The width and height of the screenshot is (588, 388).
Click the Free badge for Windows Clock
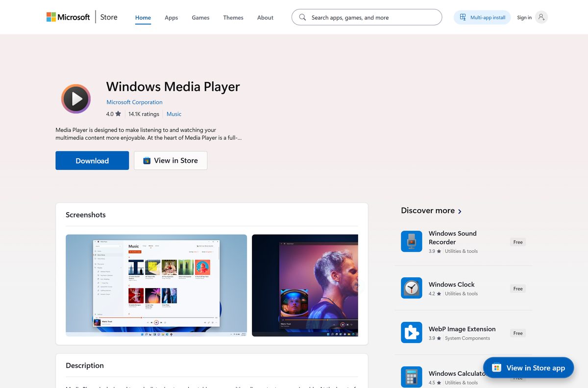pos(518,289)
